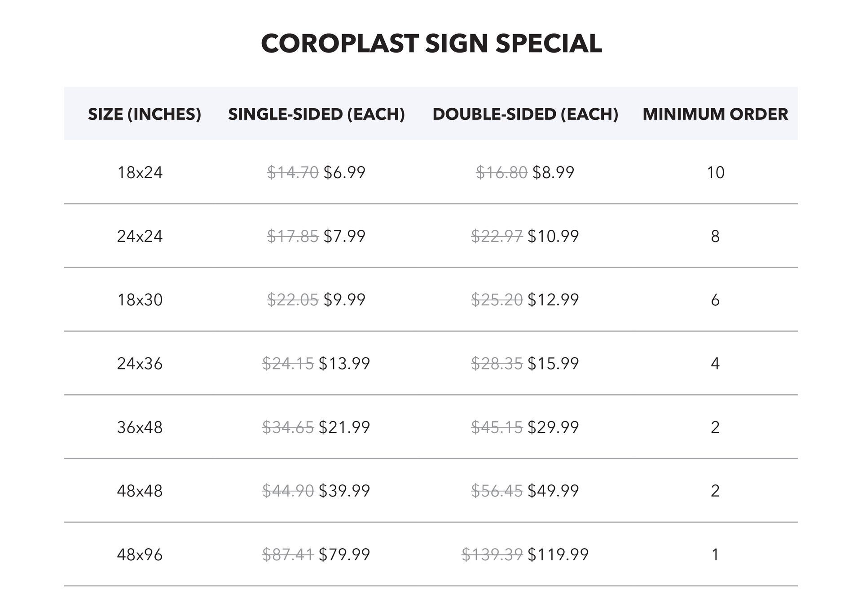Click the 48x96 size cell
The image size is (862, 616).
[140, 555]
